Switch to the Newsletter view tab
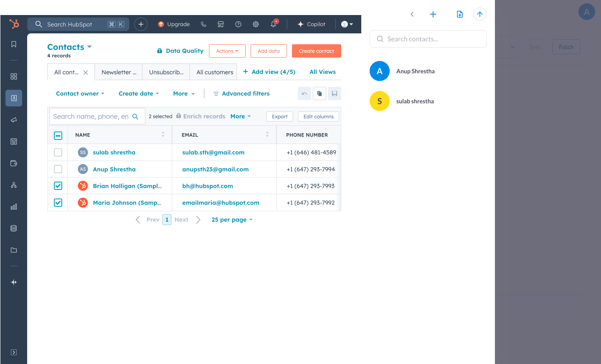 click(x=119, y=72)
